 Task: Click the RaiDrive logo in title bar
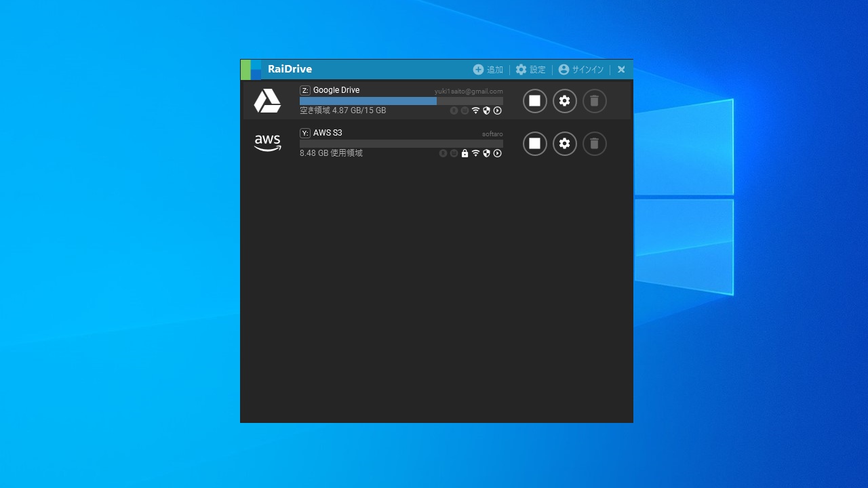pos(251,70)
